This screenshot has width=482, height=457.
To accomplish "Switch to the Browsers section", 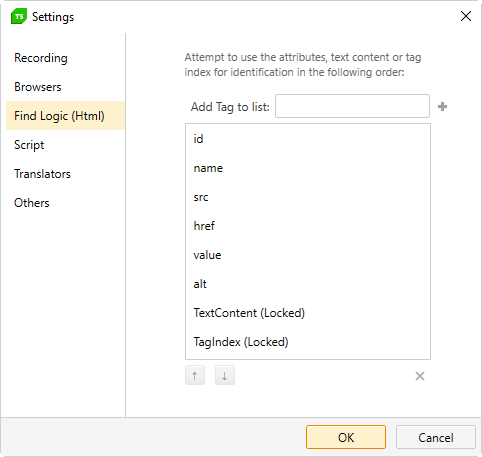I will (x=65, y=87).
